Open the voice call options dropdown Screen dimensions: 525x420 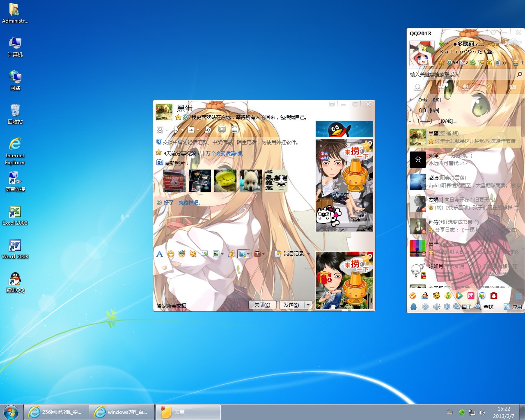[181, 130]
